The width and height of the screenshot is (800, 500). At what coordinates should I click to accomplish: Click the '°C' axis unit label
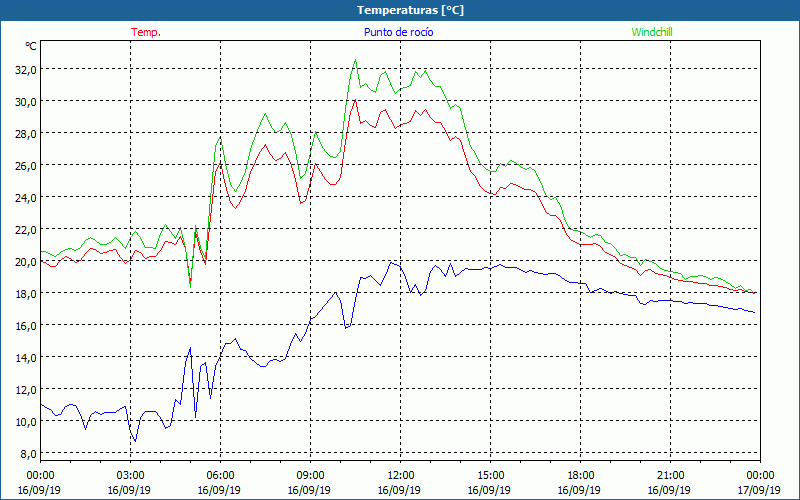(31, 46)
